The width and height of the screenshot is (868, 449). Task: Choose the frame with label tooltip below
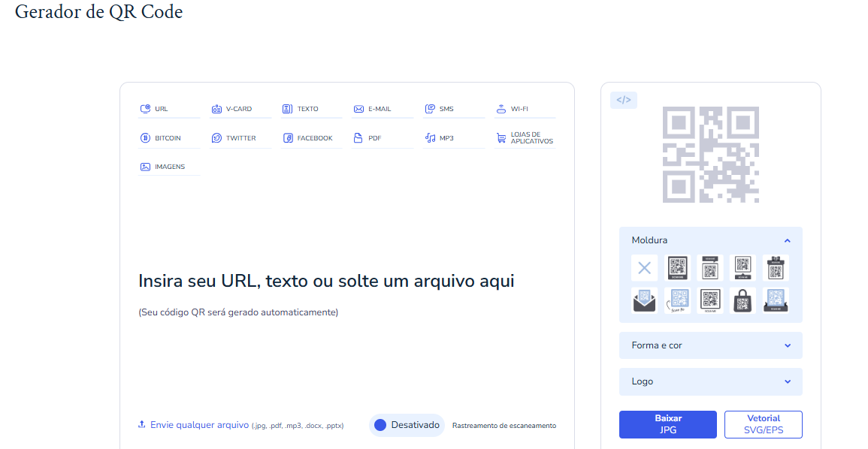point(743,268)
